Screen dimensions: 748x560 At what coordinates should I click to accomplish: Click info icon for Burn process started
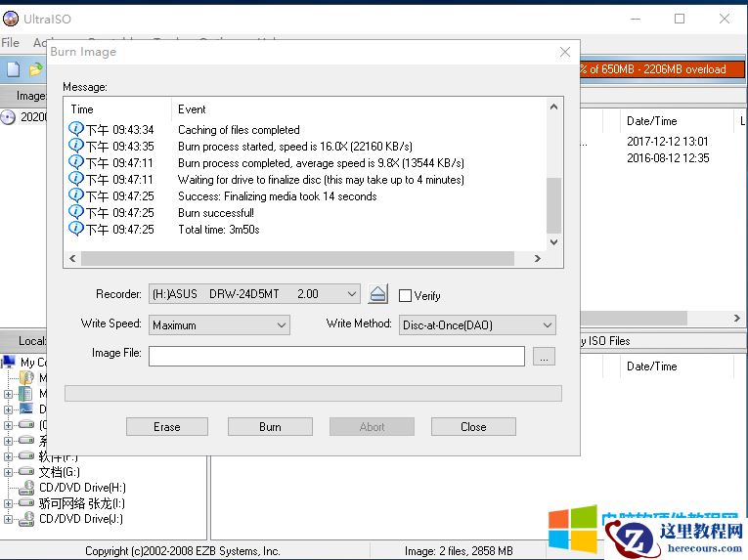point(76,145)
